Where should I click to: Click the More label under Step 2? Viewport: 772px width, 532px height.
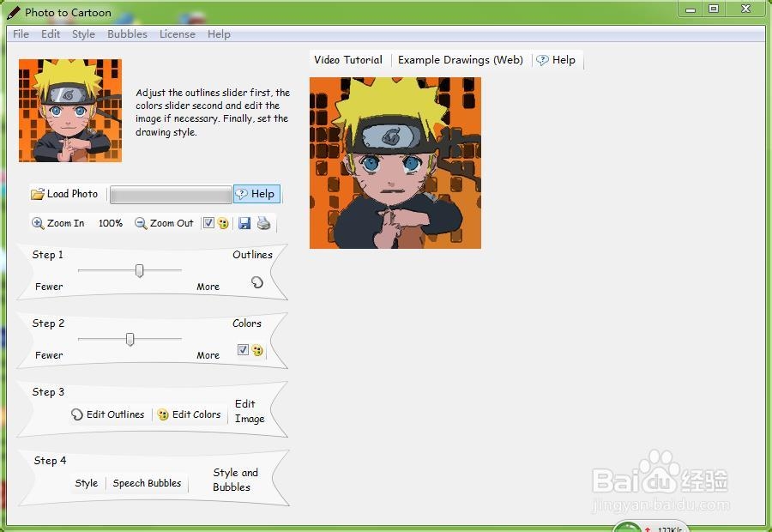[x=208, y=355]
